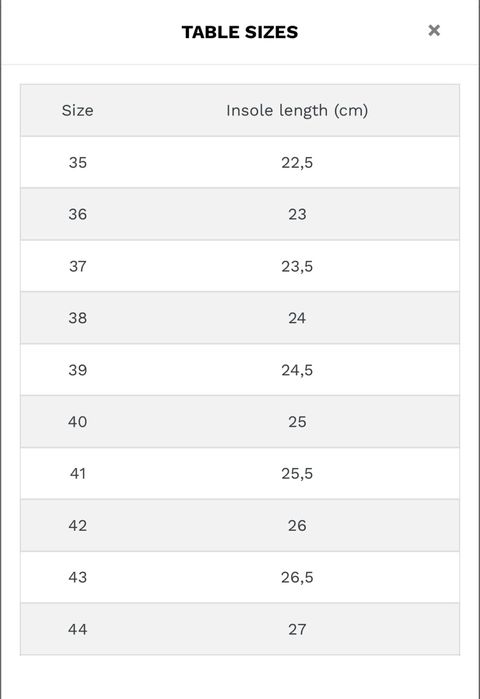Screen dimensions: 480x699
Task: Click the 23 insole length value
Action: click(297, 214)
